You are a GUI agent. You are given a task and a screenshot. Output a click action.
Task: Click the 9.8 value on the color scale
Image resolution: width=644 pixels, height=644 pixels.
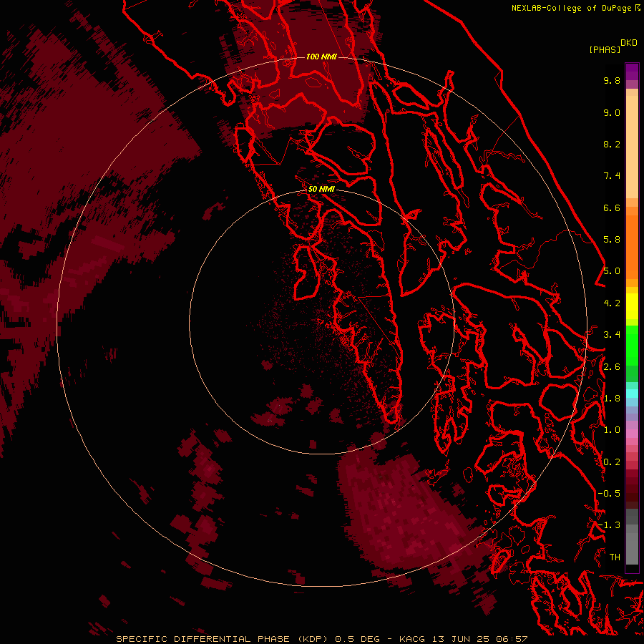tap(612, 80)
